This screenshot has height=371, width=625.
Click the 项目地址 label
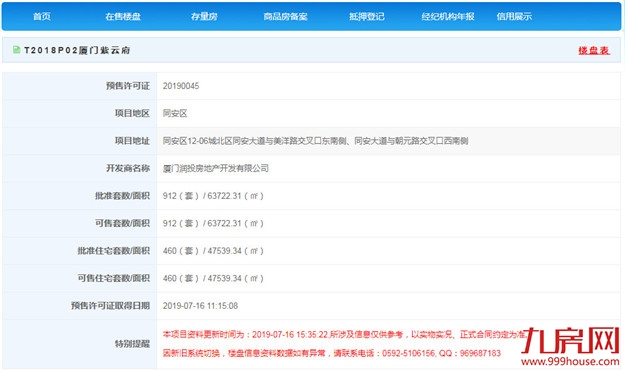132,141
